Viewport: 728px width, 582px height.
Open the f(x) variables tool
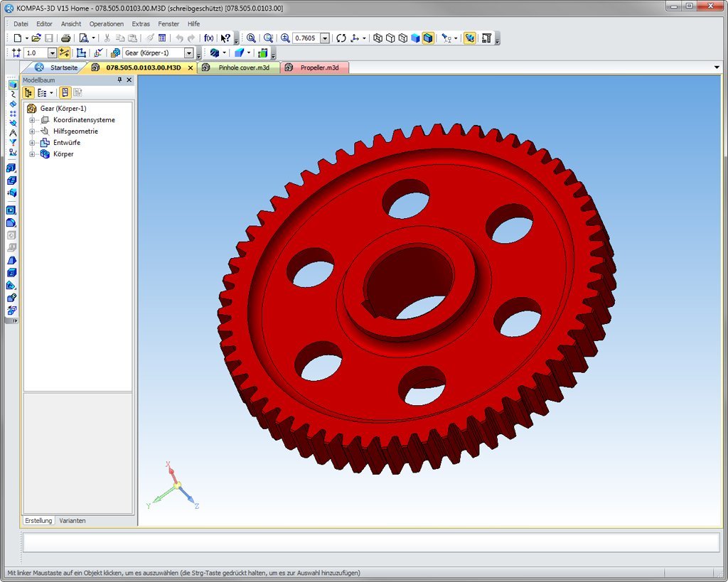[x=209, y=38]
